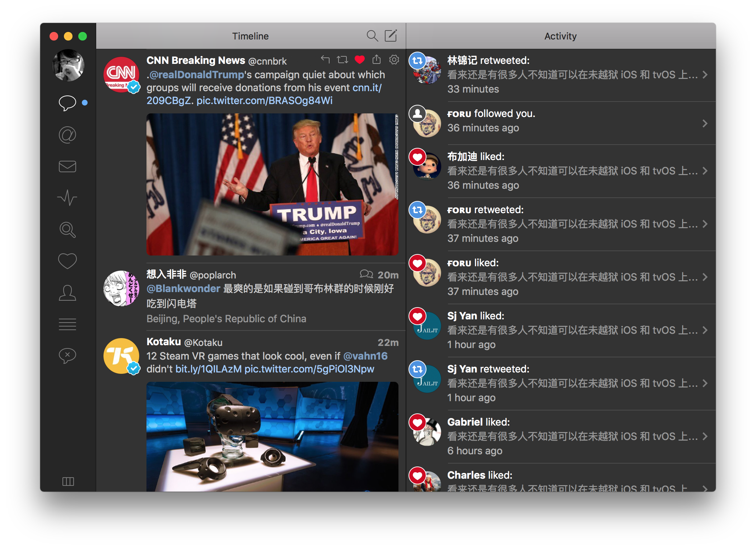Open the bit.ly/1QILAzM link in Kotaku tweet

click(x=208, y=369)
